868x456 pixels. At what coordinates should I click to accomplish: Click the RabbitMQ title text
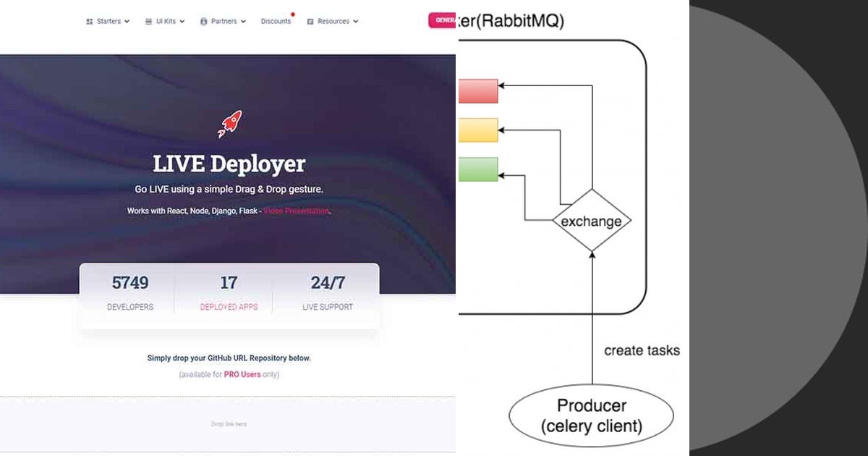coord(511,20)
